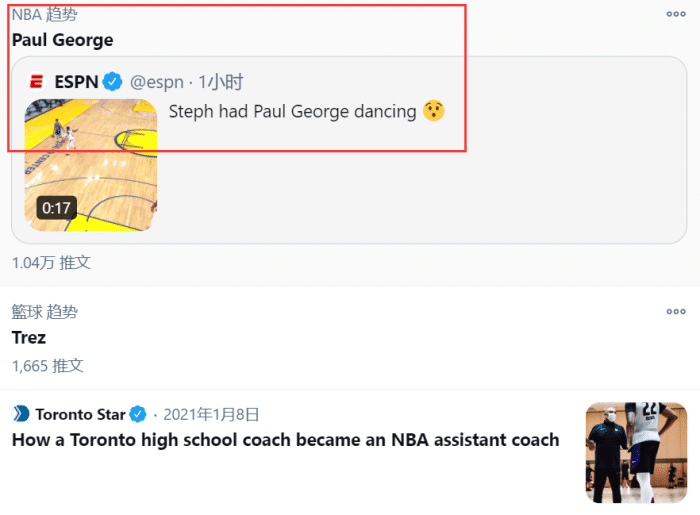Screen dimensions: 700x515
Task: Click ESPN's blue verified badge
Action: tap(113, 82)
